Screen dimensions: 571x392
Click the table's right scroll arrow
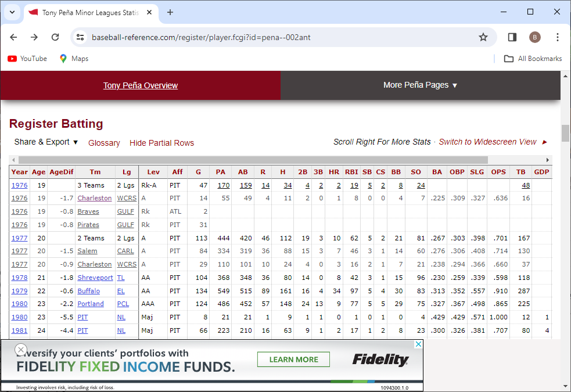pyautogui.click(x=547, y=160)
